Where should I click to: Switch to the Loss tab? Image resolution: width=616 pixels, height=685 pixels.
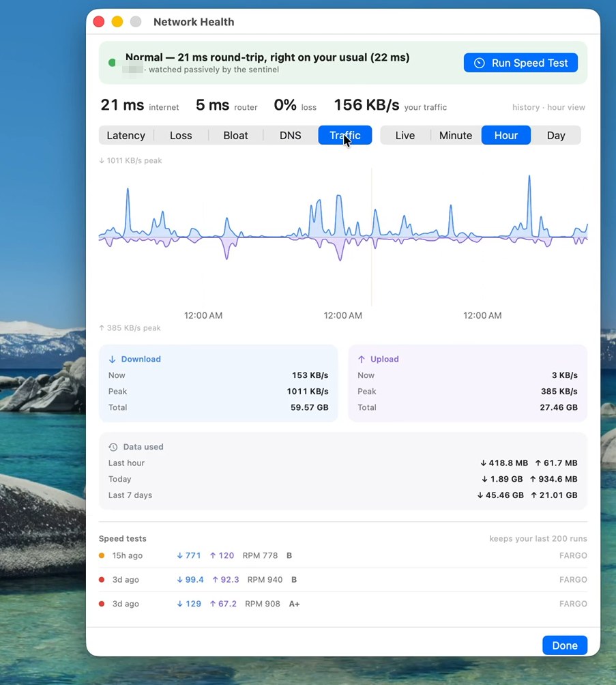point(181,135)
